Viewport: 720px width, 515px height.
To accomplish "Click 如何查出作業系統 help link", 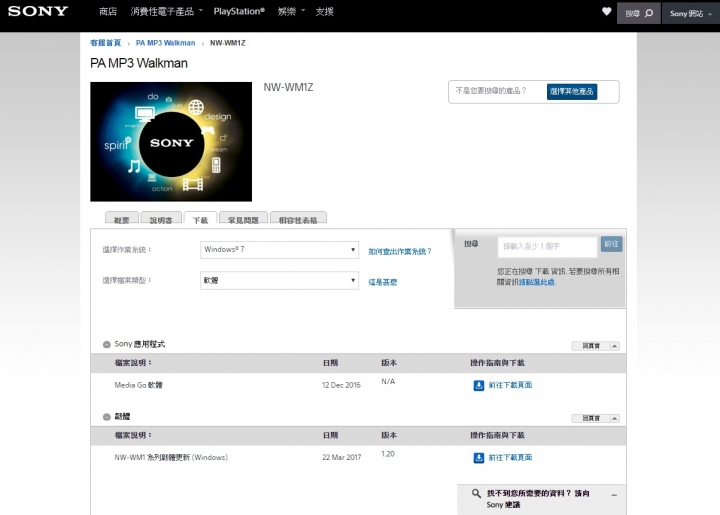I will (x=400, y=252).
